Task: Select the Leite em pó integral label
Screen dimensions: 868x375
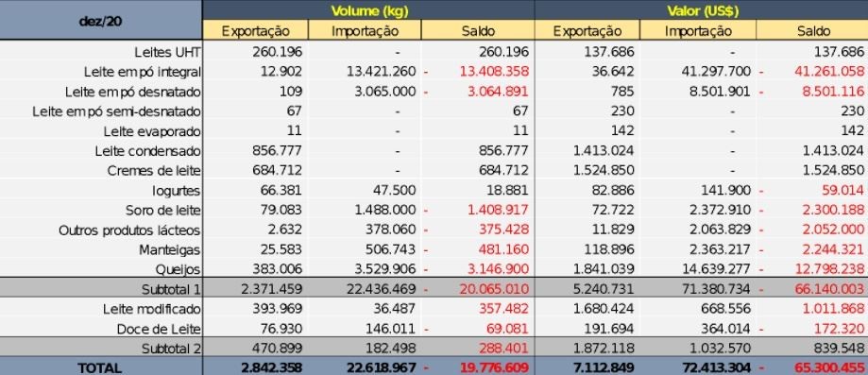Action: pyautogui.click(x=143, y=72)
